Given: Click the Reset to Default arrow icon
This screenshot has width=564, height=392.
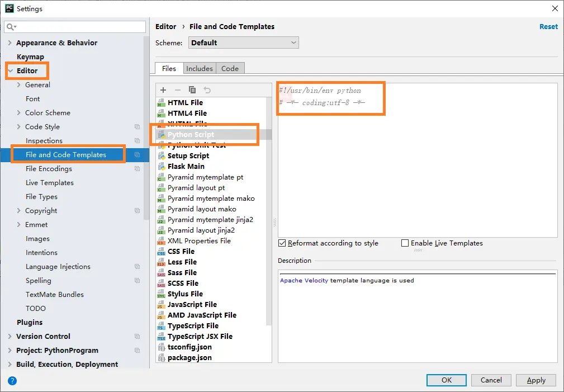Looking at the screenshot, I should (207, 90).
